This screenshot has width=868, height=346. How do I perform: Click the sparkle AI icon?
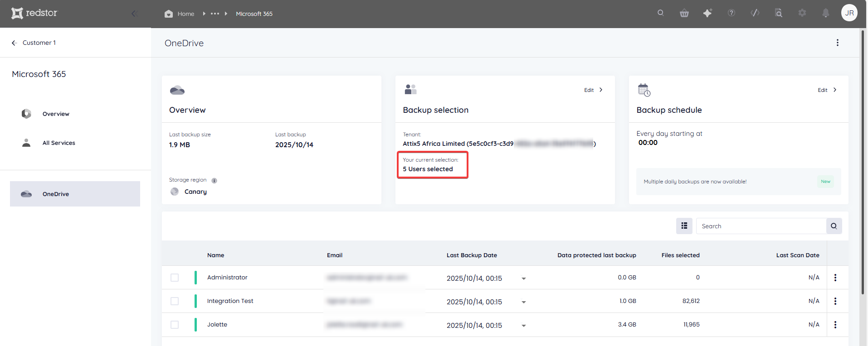(707, 13)
